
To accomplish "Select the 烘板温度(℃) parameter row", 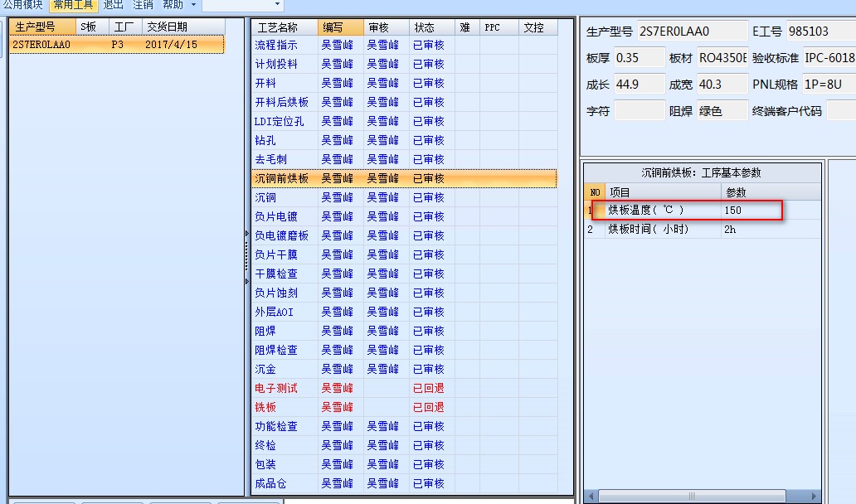I will (x=703, y=210).
